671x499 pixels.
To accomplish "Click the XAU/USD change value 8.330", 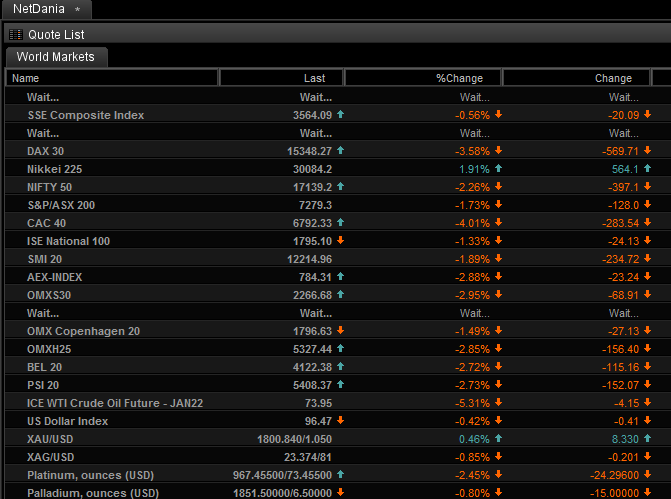I will tap(625, 439).
